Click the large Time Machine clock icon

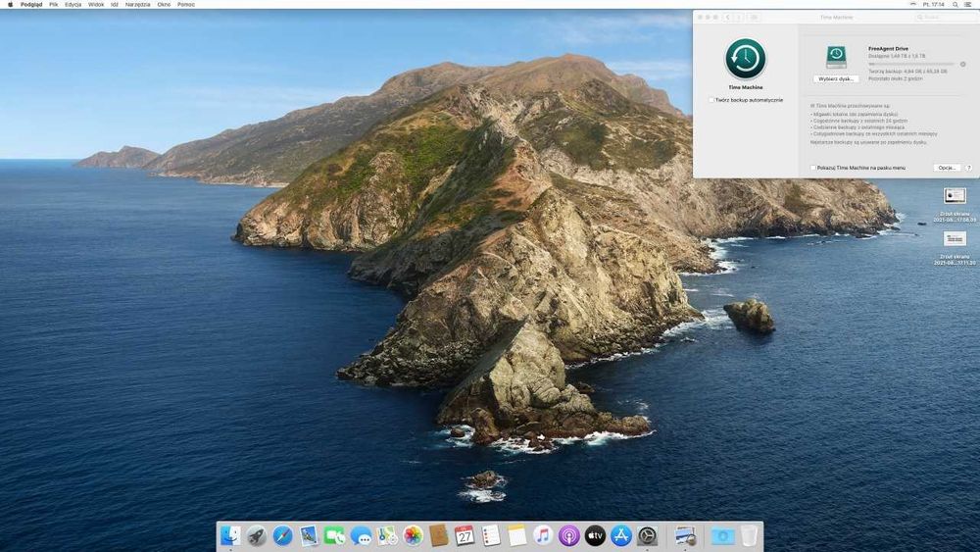[x=745, y=59]
